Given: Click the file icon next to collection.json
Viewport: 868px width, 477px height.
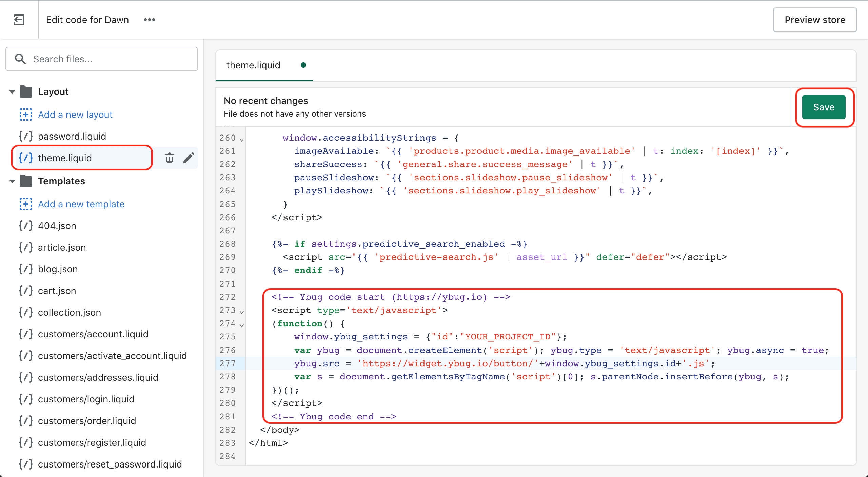Looking at the screenshot, I should tap(26, 312).
